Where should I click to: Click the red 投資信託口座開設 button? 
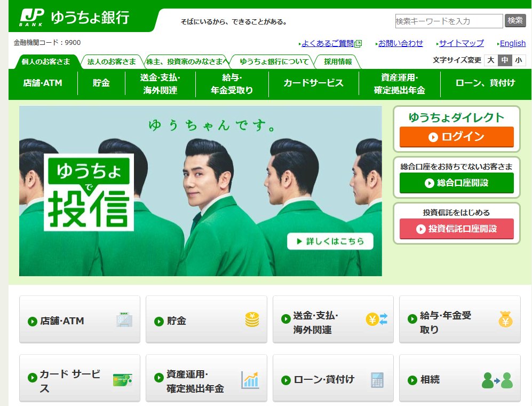coord(456,229)
